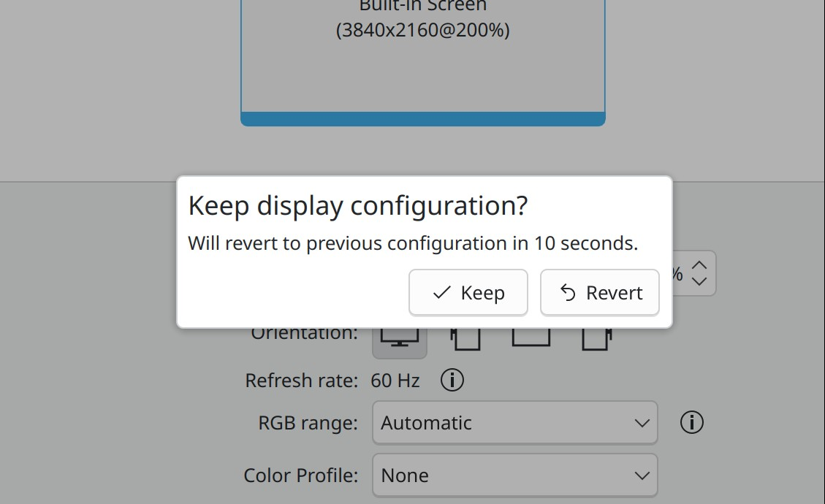Viewport: 825px width, 504px height.
Task: Open the RGB range dropdown
Action: click(x=514, y=423)
